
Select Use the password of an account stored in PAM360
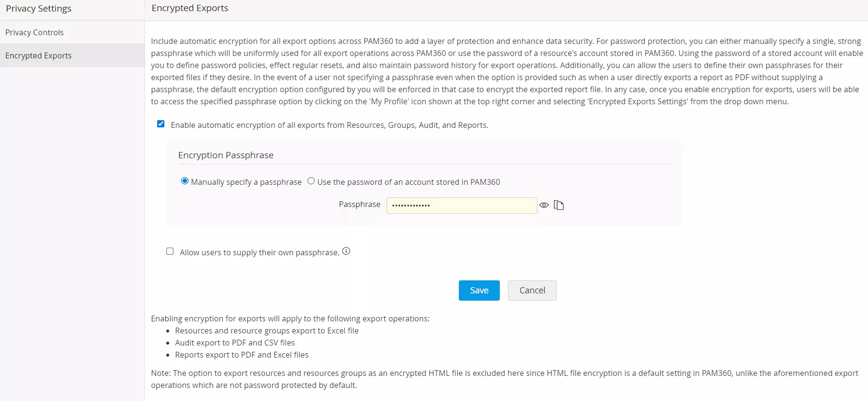coord(311,180)
